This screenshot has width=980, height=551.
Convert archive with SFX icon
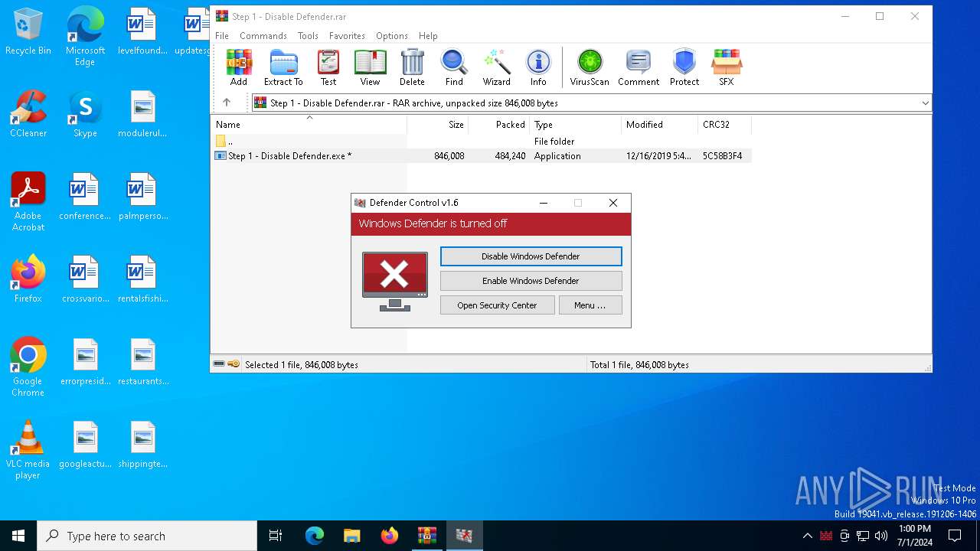click(726, 67)
